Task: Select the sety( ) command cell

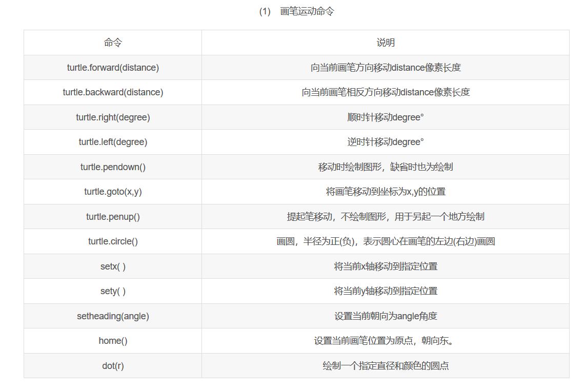Action: pyautogui.click(x=113, y=291)
